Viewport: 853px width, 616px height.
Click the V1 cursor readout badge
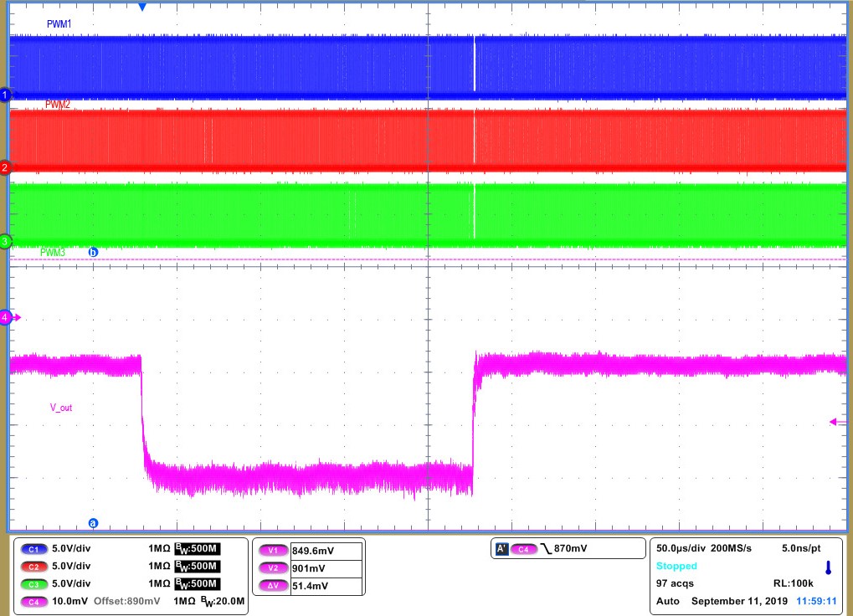pos(272,549)
